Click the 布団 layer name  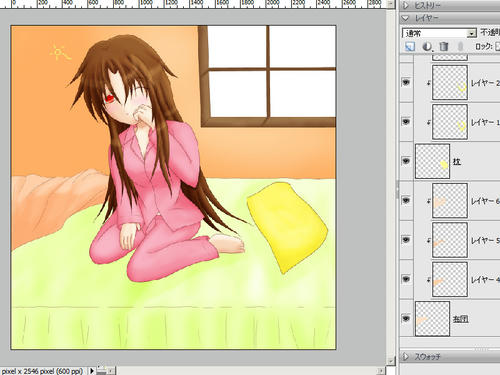[460, 319]
